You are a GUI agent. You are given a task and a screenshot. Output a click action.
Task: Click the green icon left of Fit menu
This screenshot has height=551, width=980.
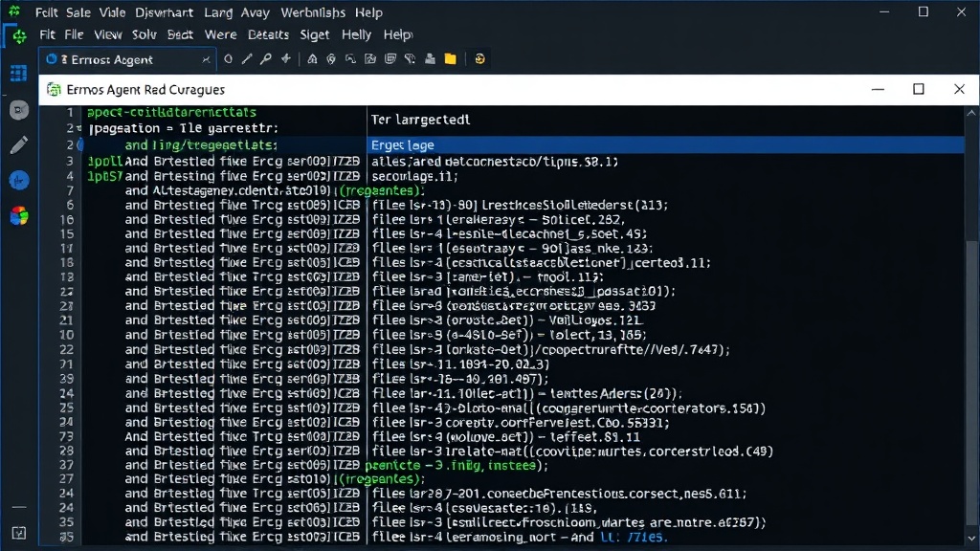pyautogui.click(x=19, y=36)
